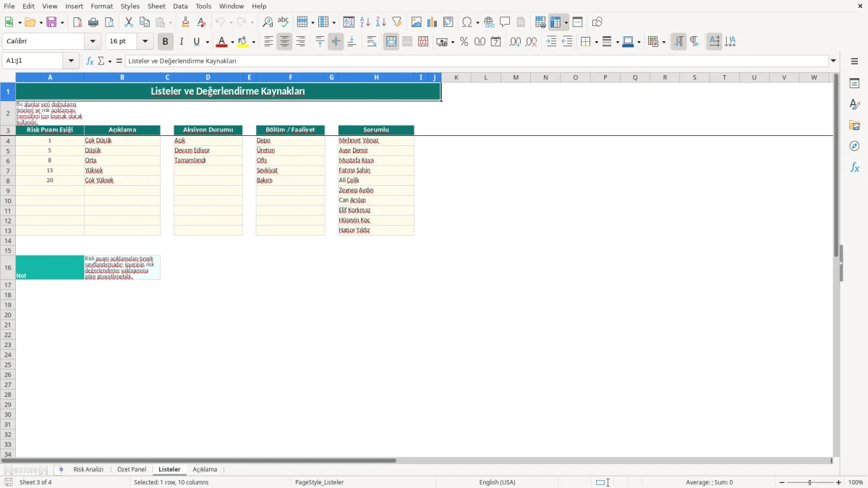Click Zoom In plus button
The height and width of the screenshot is (488, 868).
[839, 482]
